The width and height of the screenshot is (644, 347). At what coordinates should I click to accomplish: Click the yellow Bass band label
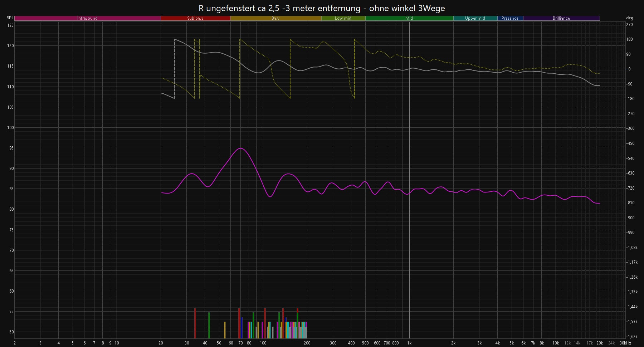[276, 18]
